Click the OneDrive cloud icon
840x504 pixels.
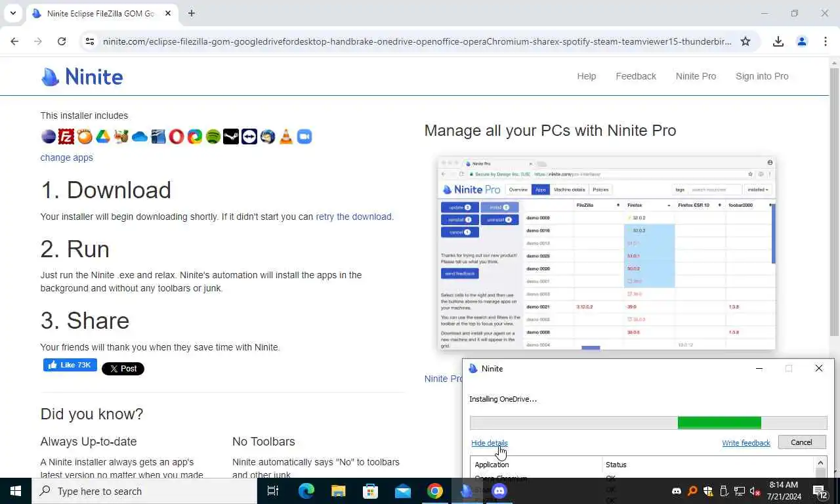[x=140, y=136]
